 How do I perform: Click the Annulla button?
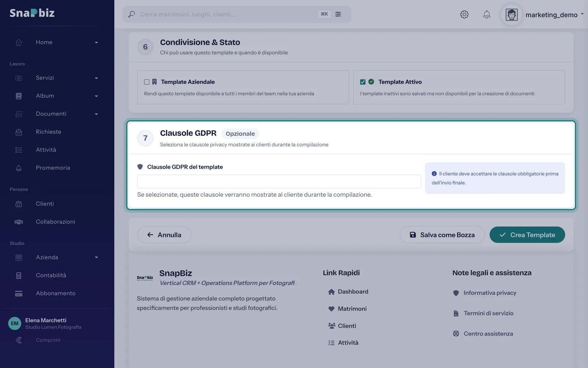[x=164, y=235]
